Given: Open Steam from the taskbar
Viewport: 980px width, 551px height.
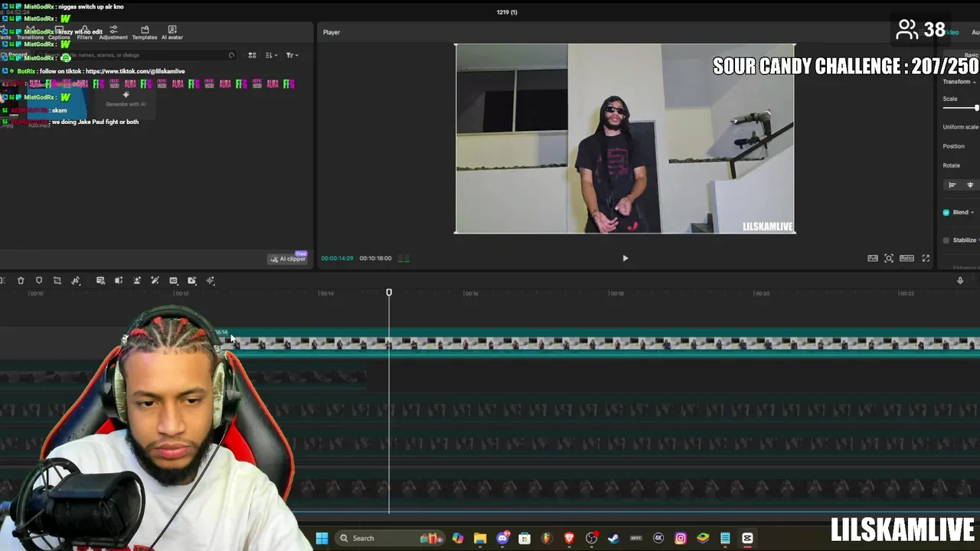Looking at the screenshot, I should pos(613,538).
